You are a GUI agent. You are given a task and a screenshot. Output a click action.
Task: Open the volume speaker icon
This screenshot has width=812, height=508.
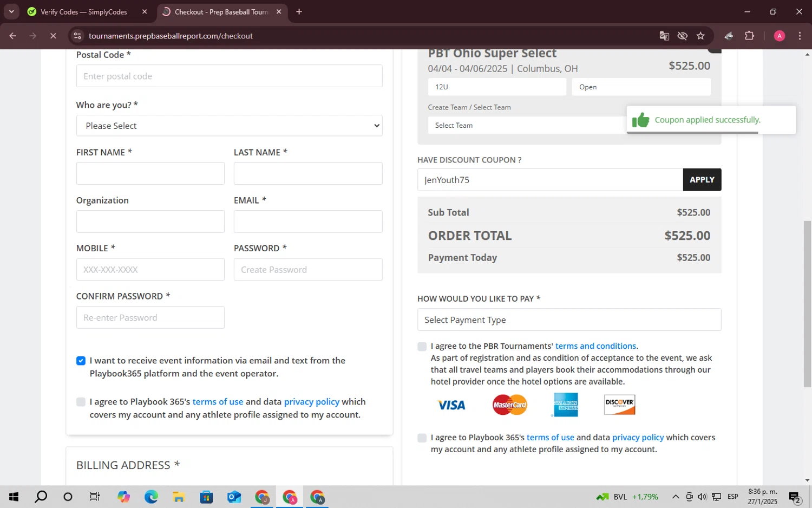pyautogui.click(x=702, y=497)
